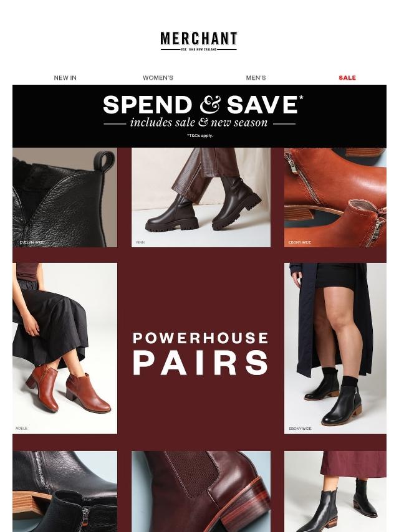Open the black Ebony Wide model photo
The image size is (399, 532).
coord(335,348)
